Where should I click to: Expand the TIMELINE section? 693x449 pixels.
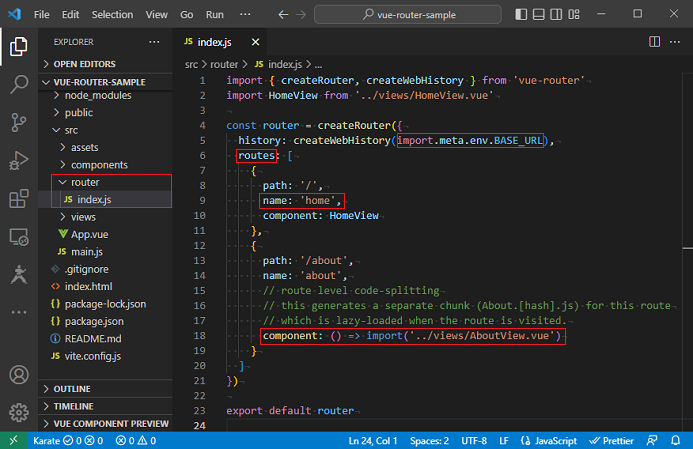[x=105, y=406]
